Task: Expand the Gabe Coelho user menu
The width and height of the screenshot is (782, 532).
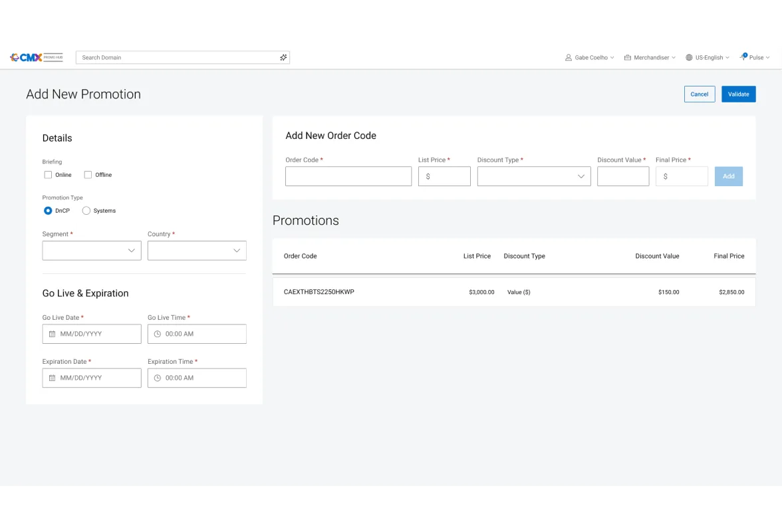Action: [x=589, y=57]
